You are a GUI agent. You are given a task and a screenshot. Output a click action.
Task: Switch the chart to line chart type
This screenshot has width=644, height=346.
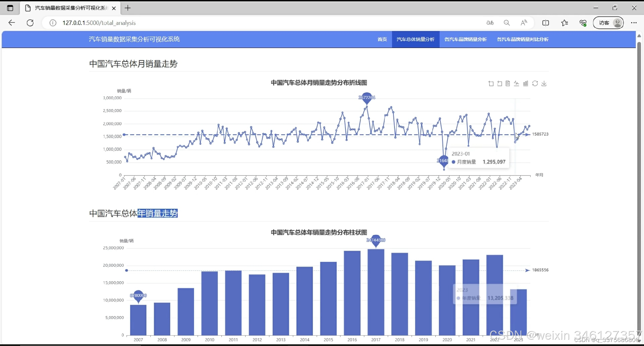click(x=517, y=84)
